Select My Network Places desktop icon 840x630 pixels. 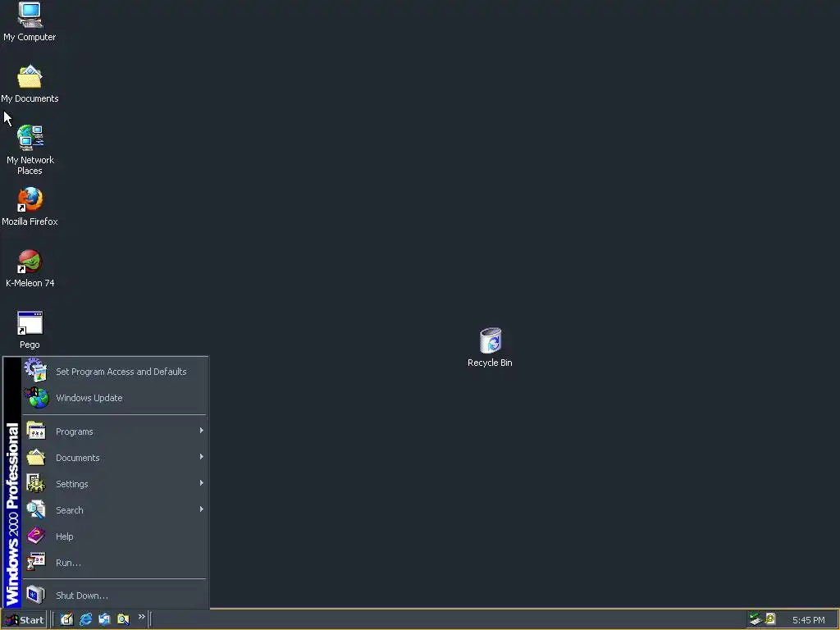pos(30,150)
